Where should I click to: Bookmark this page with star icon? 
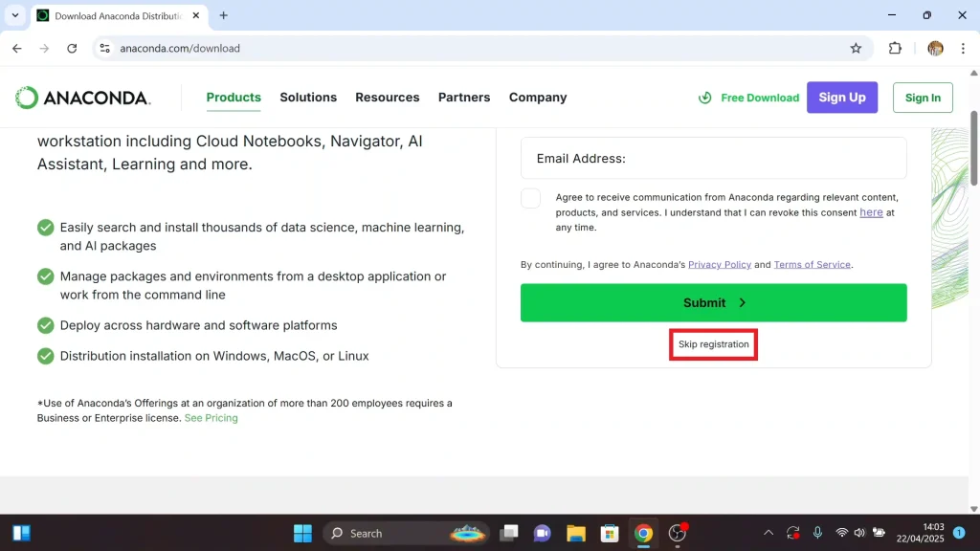click(x=856, y=48)
